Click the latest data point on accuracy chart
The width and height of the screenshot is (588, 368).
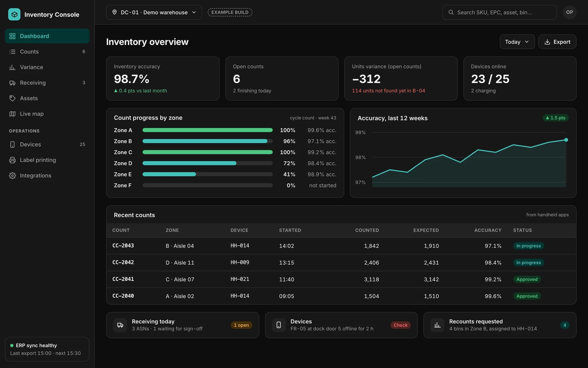coord(566,140)
